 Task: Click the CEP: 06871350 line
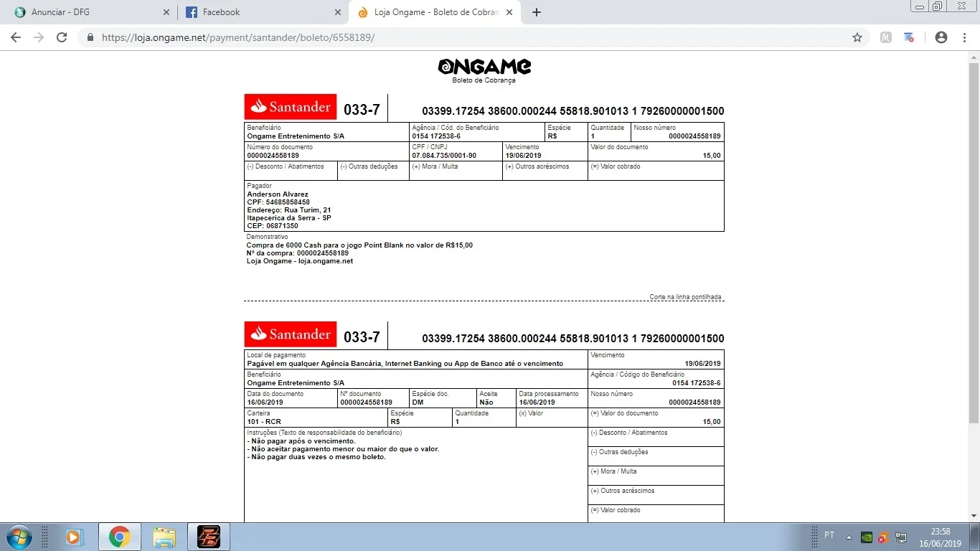point(273,226)
